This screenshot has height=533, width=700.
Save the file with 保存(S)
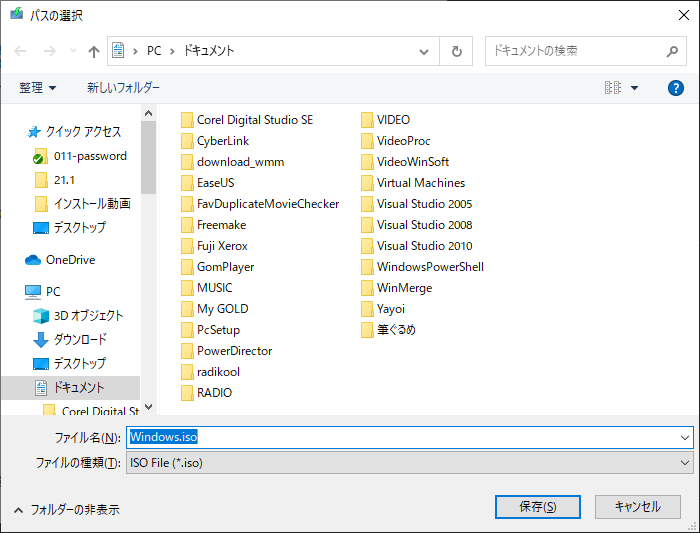pyautogui.click(x=538, y=507)
